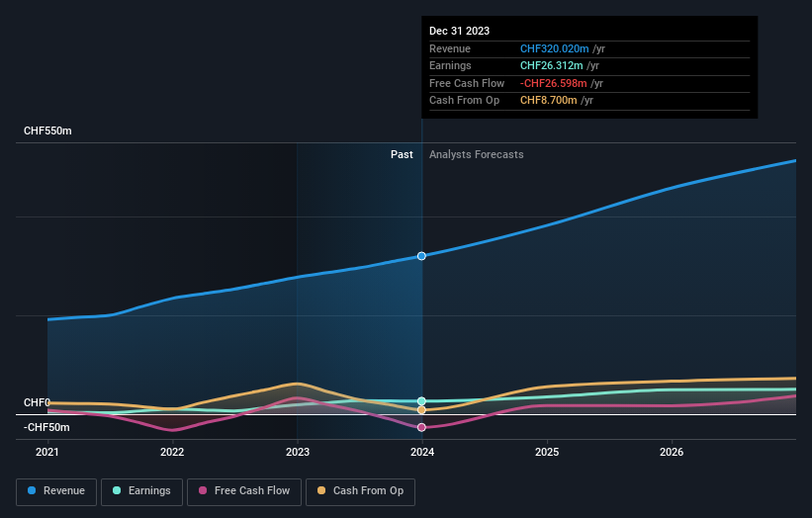The height and width of the screenshot is (518, 812).
Task: Click the CHF550m y-axis label
Action: [x=47, y=130]
